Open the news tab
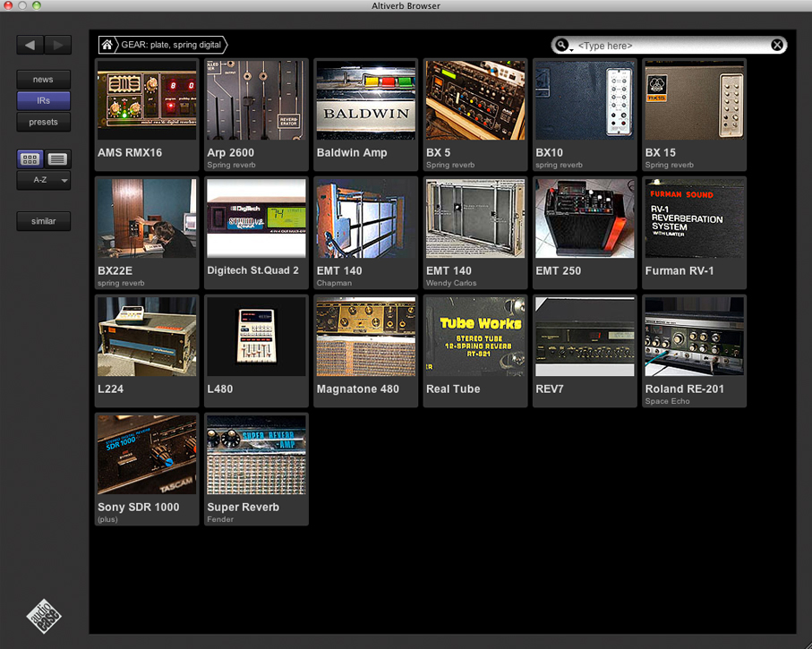 tap(44, 80)
